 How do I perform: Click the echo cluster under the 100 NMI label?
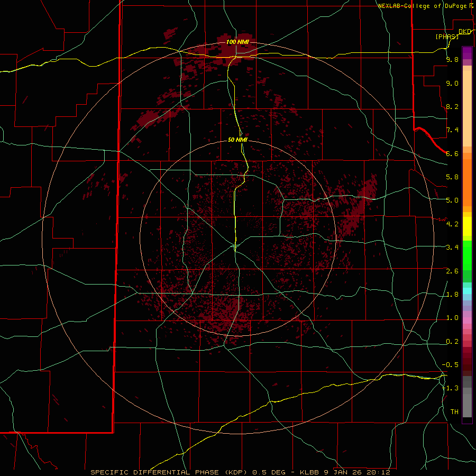(x=235, y=50)
